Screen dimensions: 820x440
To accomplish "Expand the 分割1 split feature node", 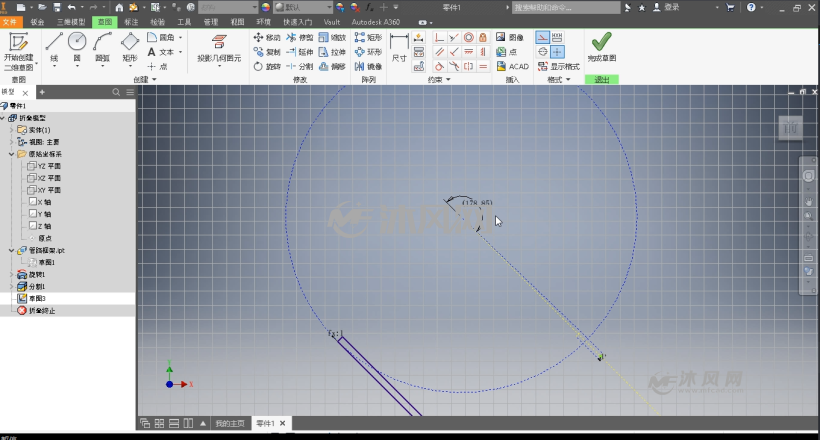I will [x=12, y=286].
